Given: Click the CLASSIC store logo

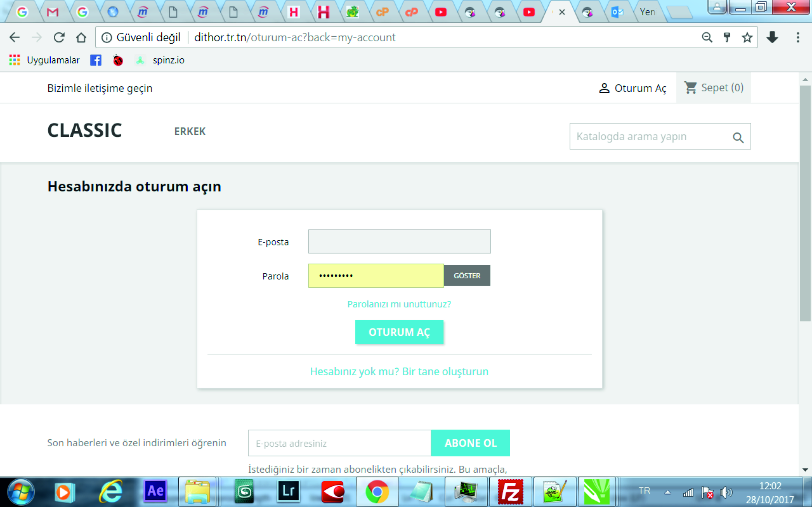Looking at the screenshot, I should tap(85, 130).
